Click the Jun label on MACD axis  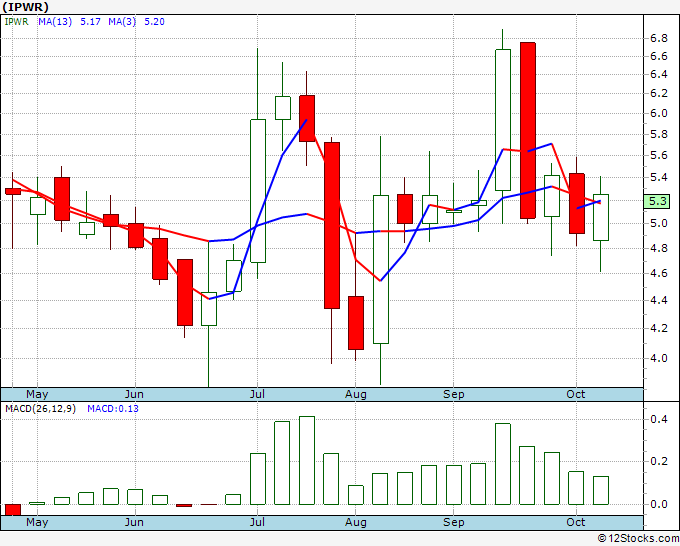tap(134, 522)
